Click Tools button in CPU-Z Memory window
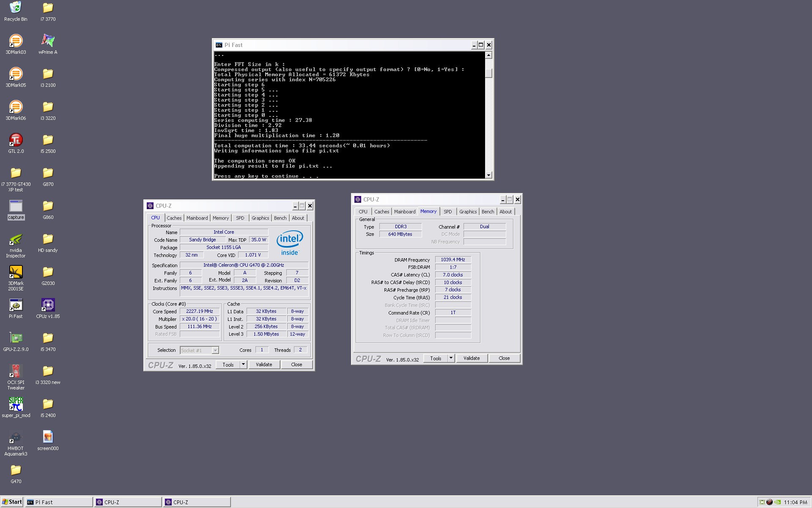The height and width of the screenshot is (508, 812). tap(436, 358)
